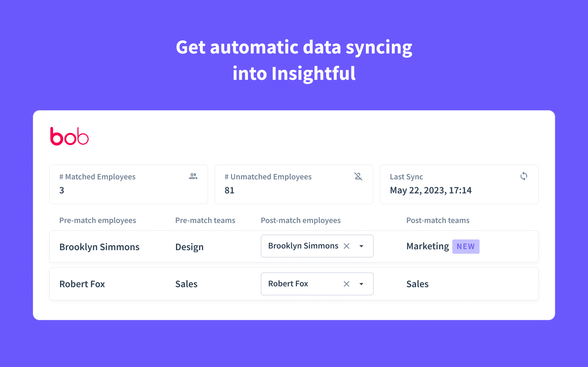
Task: Open the Brooklyn Simmons employee dropdown
Action: coord(361,246)
